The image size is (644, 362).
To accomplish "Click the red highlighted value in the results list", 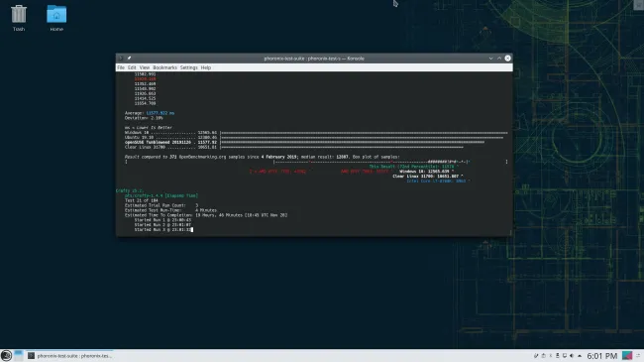I will pyautogui.click(x=145, y=79).
